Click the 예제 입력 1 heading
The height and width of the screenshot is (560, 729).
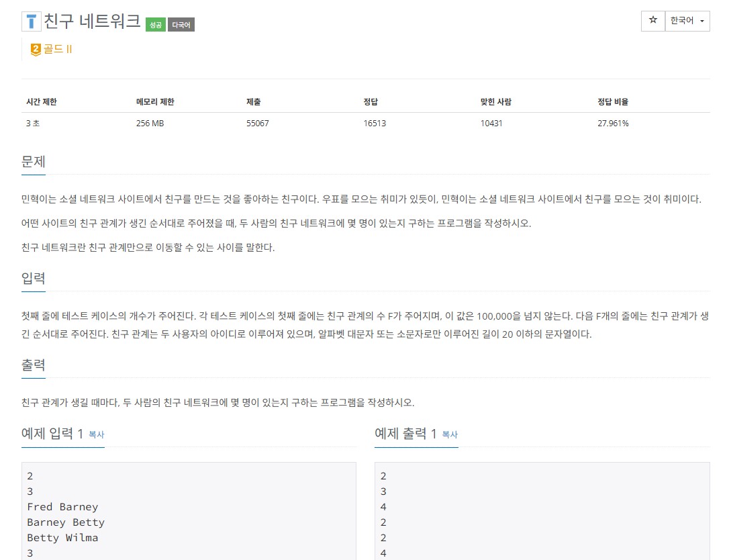click(x=52, y=434)
